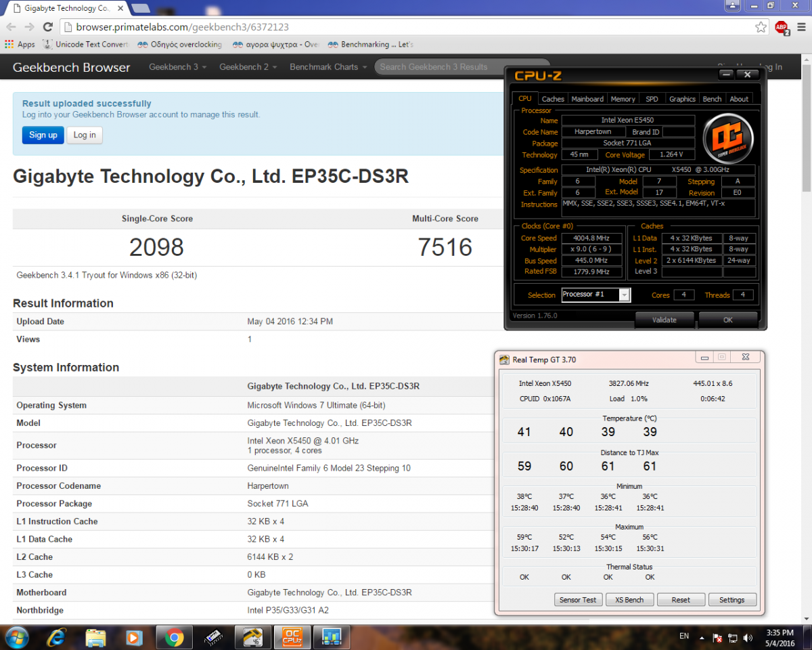Click Reset in Real Temp
This screenshot has height=650, width=812.
point(681,600)
